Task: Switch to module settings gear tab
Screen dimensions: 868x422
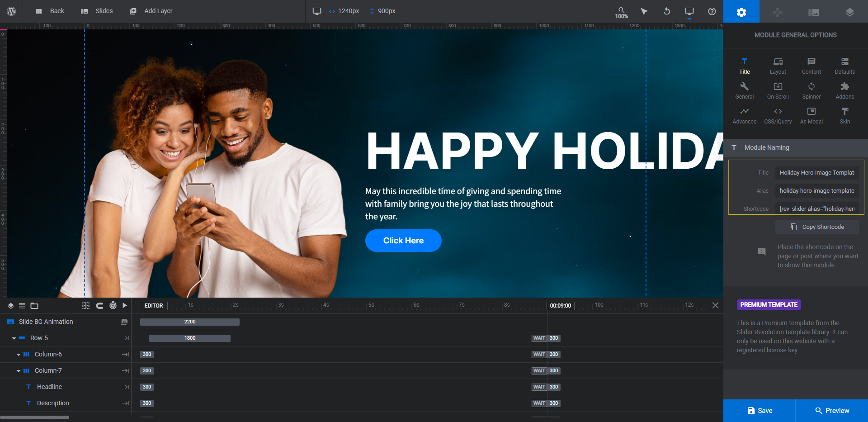Action: click(741, 11)
